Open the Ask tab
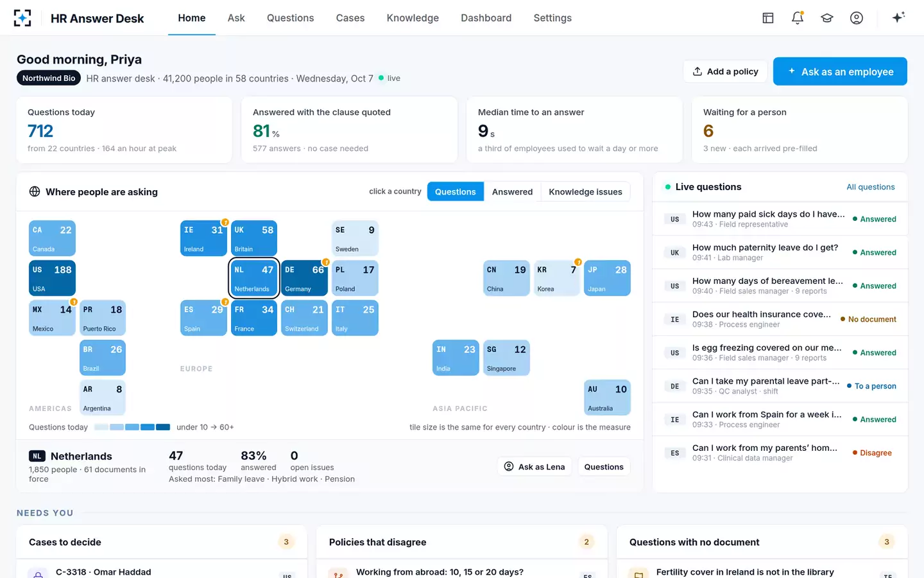The image size is (924, 578). [x=236, y=18]
